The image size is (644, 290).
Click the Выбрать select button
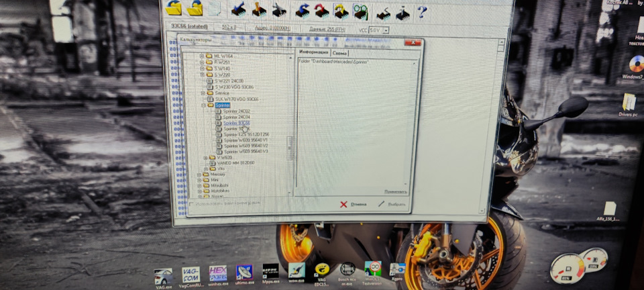tap(392, 204)
